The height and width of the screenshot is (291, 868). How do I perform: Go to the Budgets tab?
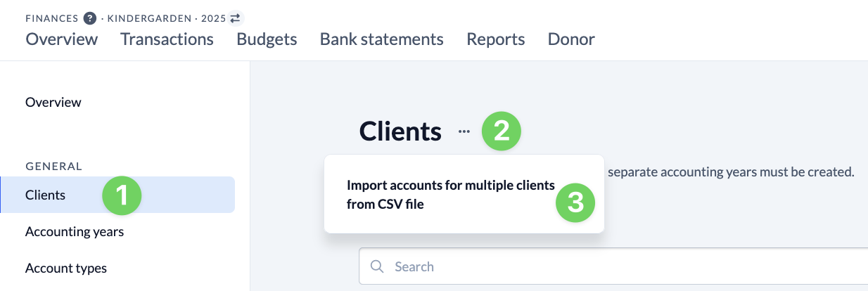coord(267,39)
